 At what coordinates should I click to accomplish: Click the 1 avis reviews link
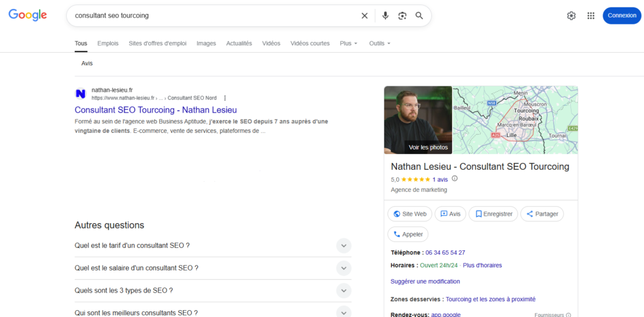point(440,179)
